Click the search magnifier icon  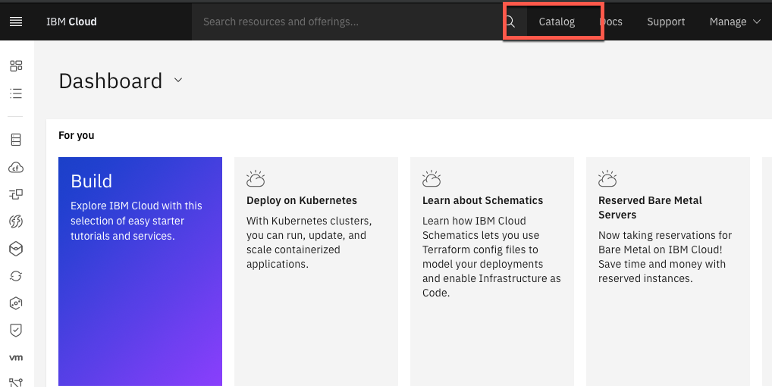[x=511, y=22]
